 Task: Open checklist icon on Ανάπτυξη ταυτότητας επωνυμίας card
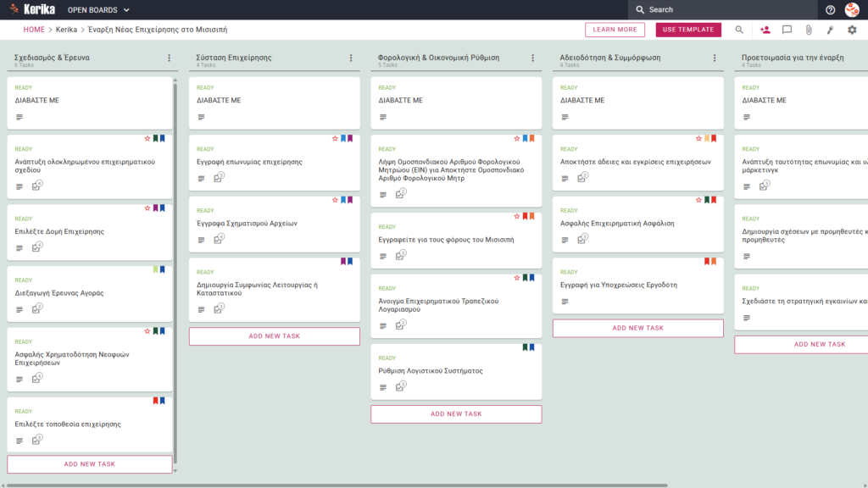[x=765, y=186]
